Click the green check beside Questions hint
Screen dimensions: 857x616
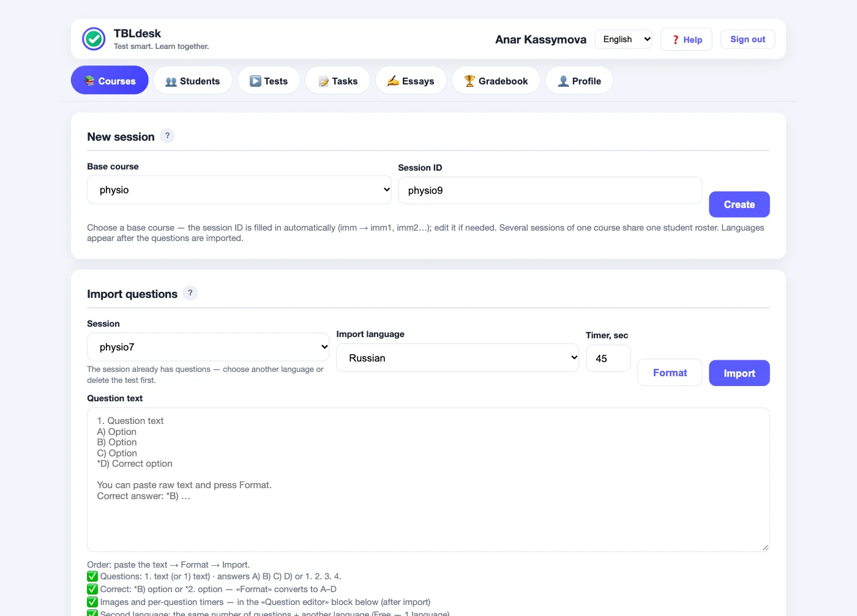coord(92,576)
